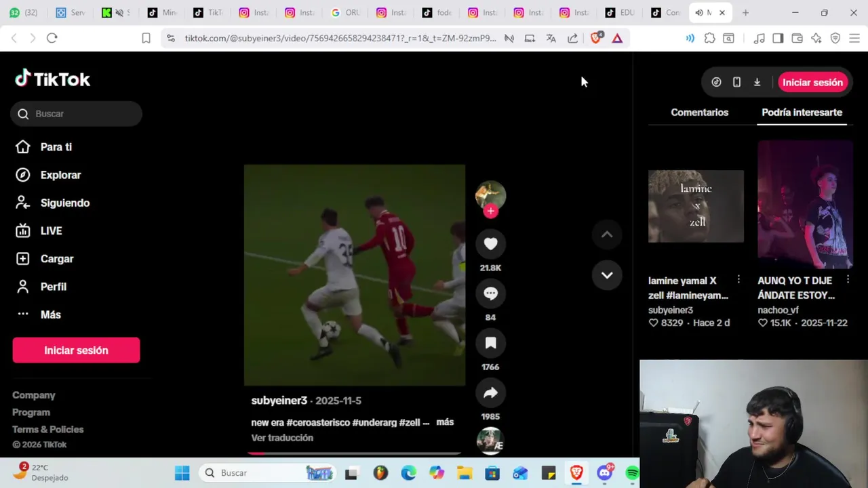The height and width of the screenshot is (488, 868).
Task: Click the phone app icon in header
Action: click(x=736, y=83)
